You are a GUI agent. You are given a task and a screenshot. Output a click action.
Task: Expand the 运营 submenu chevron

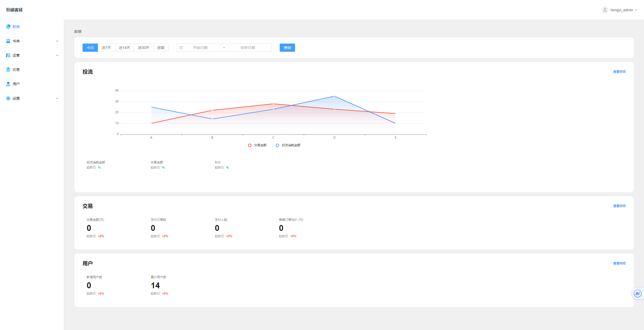pos(57,55)
